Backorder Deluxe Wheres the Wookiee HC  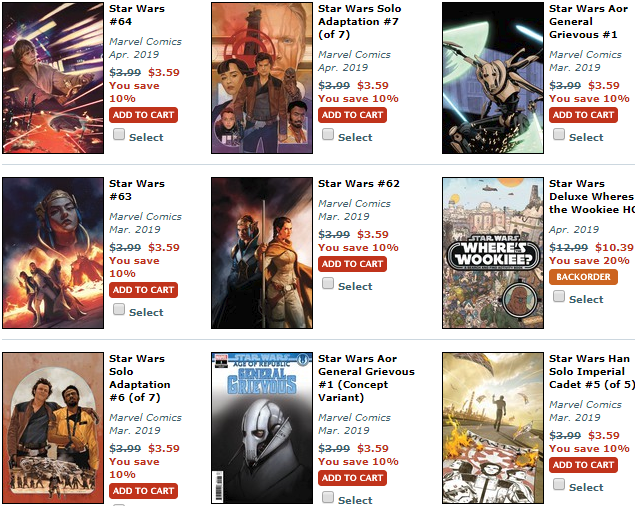(583, 277)
